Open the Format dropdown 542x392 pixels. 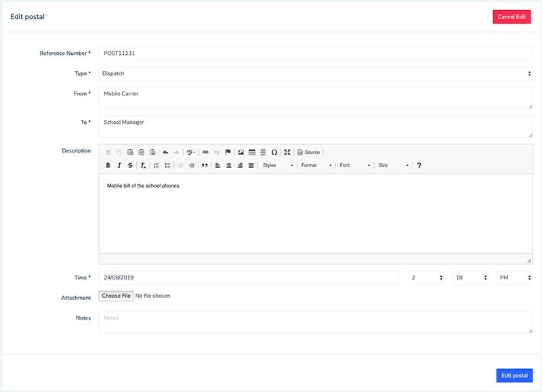(x=316, y=165)
